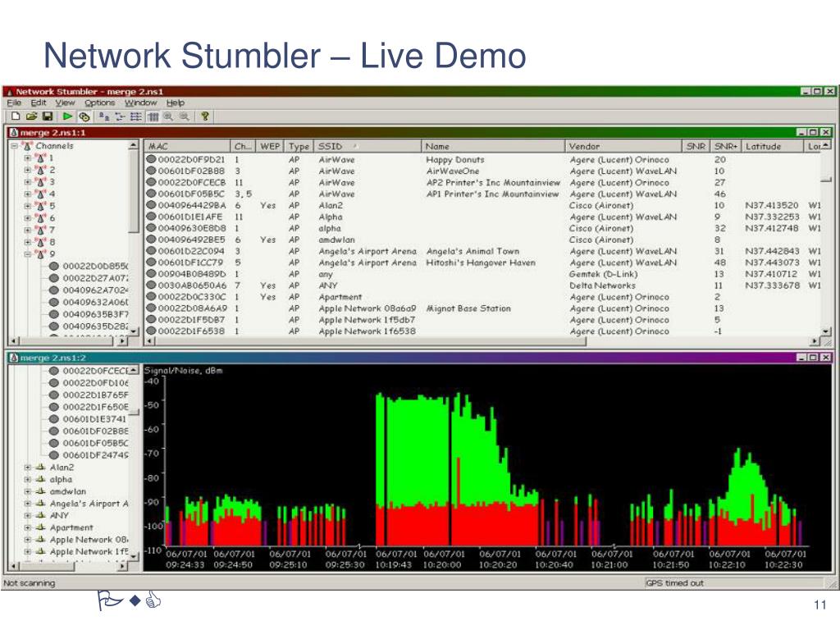840x630 pixels.
Task: Click circle icon beside 00022D0D855 in tree
Action: [x=53, y=266]
